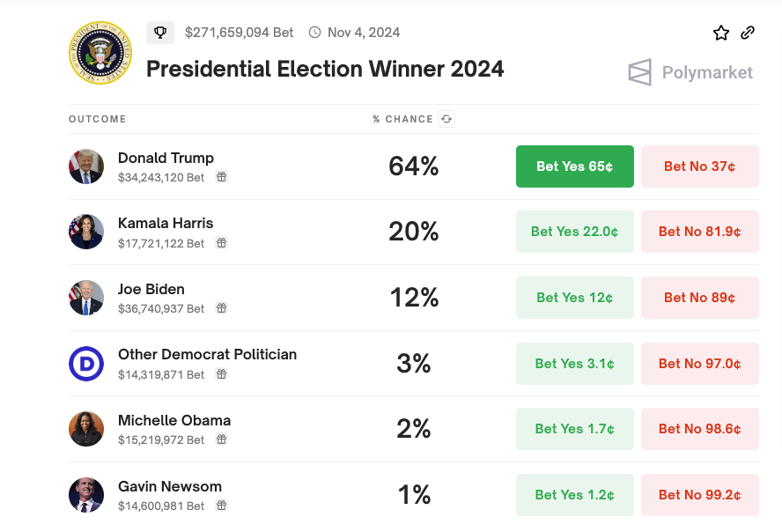
Task: Open the Polymarket logo link
Action: (690, 72)
